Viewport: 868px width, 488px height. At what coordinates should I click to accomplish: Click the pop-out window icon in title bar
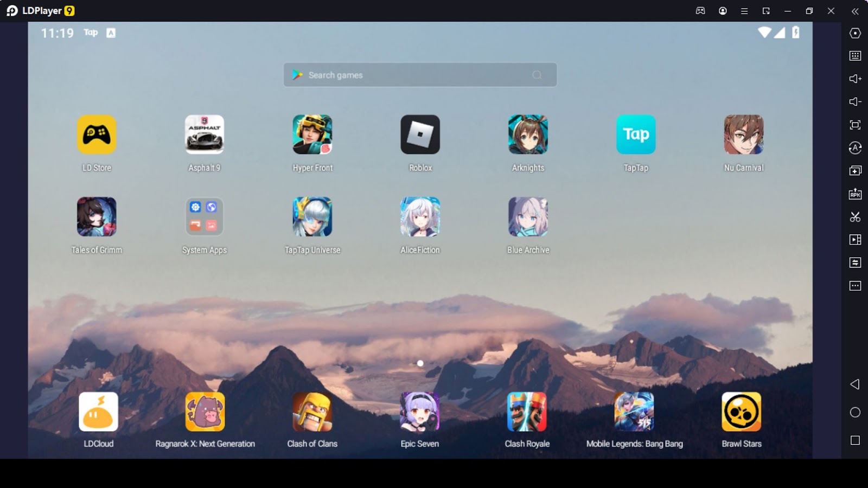(766, 11)
